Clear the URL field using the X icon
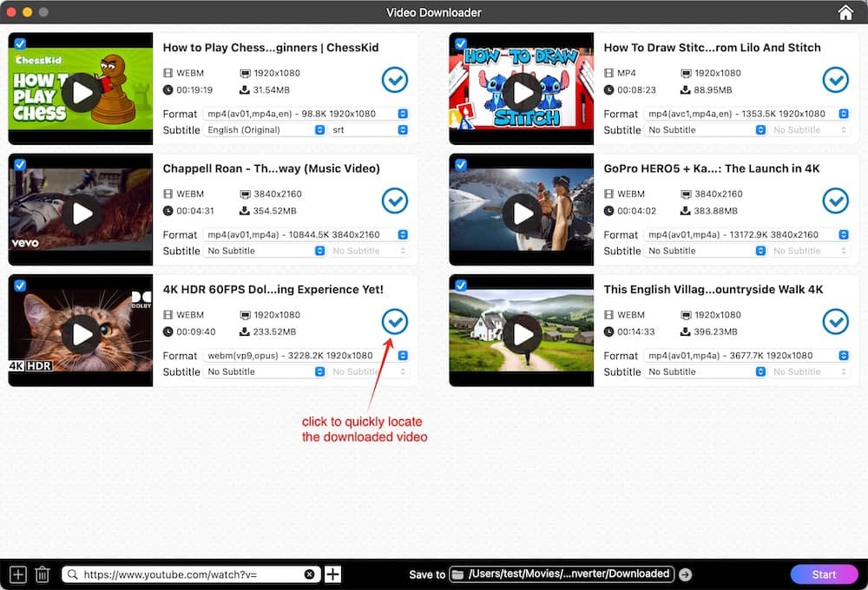Image resolution: width=868 pixels, height=590 pixels. point(310,574)
